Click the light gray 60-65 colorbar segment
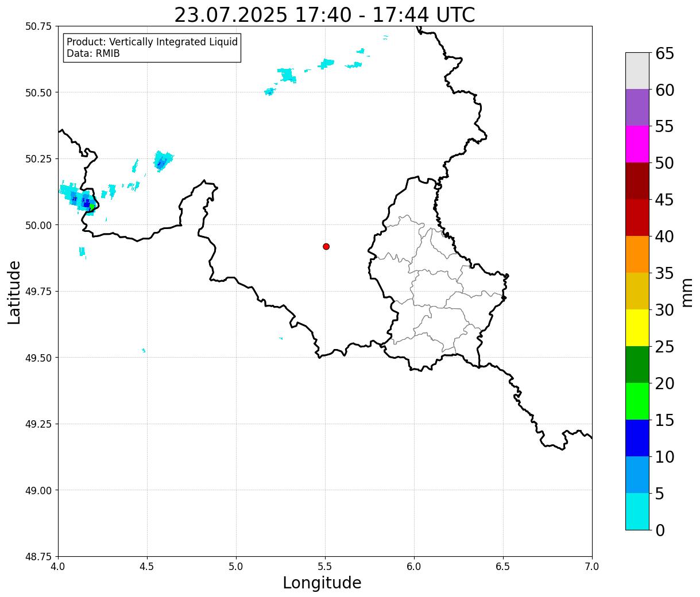The width and height of the screenshot is (700, 597). 637,71
